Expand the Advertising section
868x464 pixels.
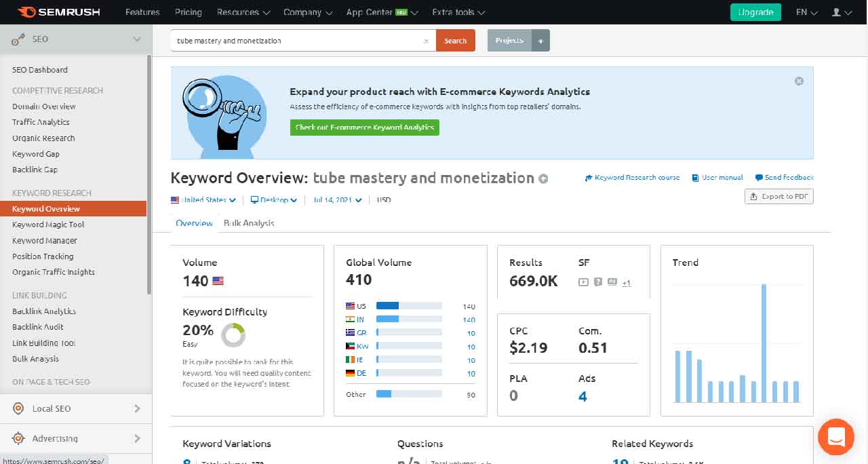tap(137, 438)
